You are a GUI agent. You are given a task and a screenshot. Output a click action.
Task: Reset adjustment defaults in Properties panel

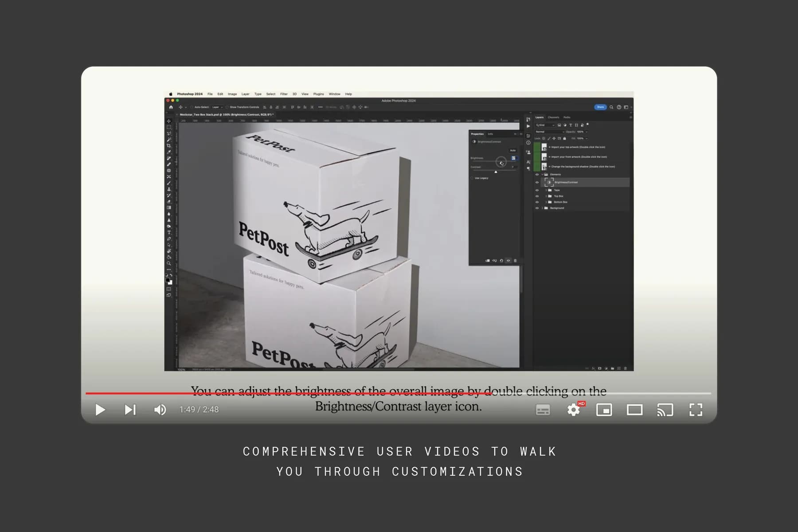501,261
